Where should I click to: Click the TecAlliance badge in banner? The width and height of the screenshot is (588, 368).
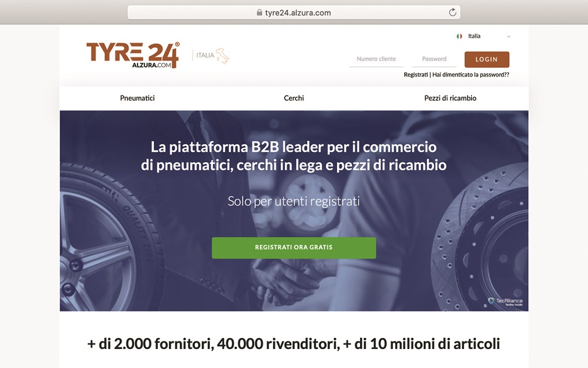tap(505, 301)
